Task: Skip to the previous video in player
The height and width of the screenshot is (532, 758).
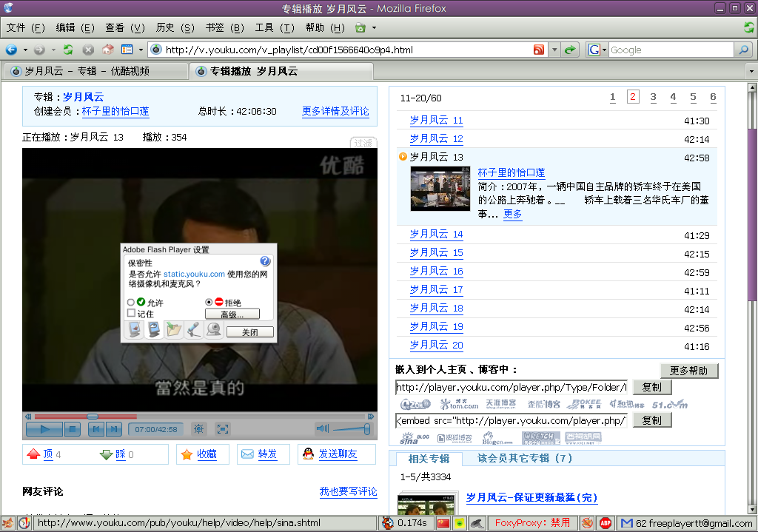Action: point(96,429)
